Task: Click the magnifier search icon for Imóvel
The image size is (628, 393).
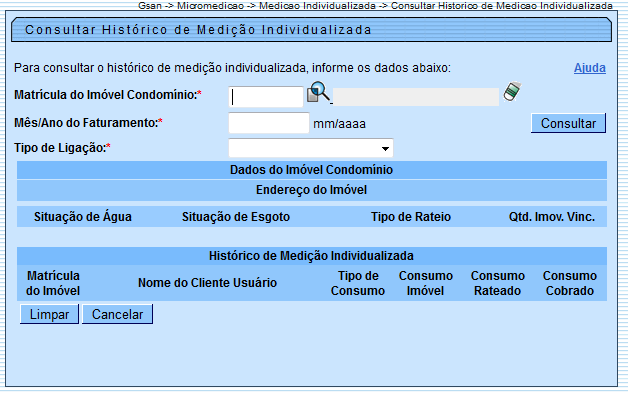Action: [318, 92]
